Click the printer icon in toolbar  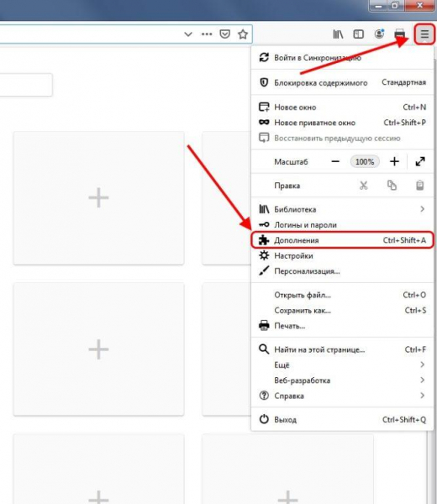400,34
